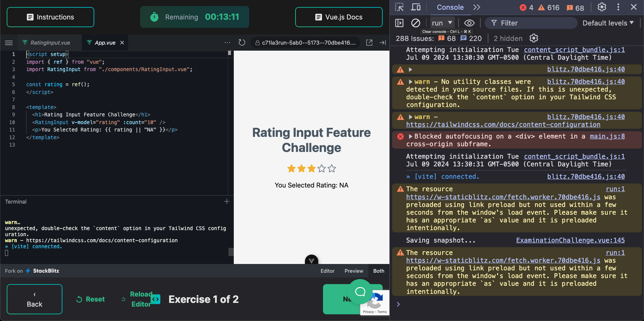Open tailwindcss content-configuration link
The width and height of the screenshot is (644, 321).
pyautogui.click(x=503, y=125)
